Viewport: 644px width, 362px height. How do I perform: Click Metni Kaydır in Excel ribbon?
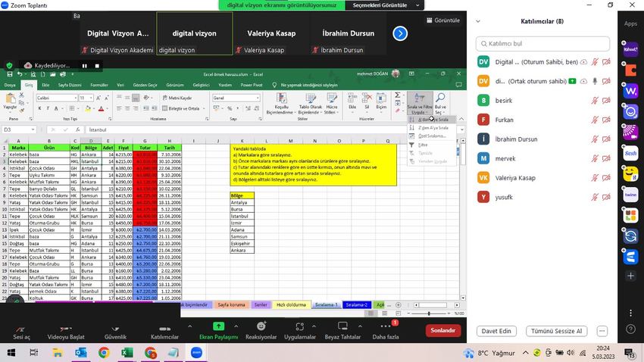pyautogui.click(x=177, y=98)
